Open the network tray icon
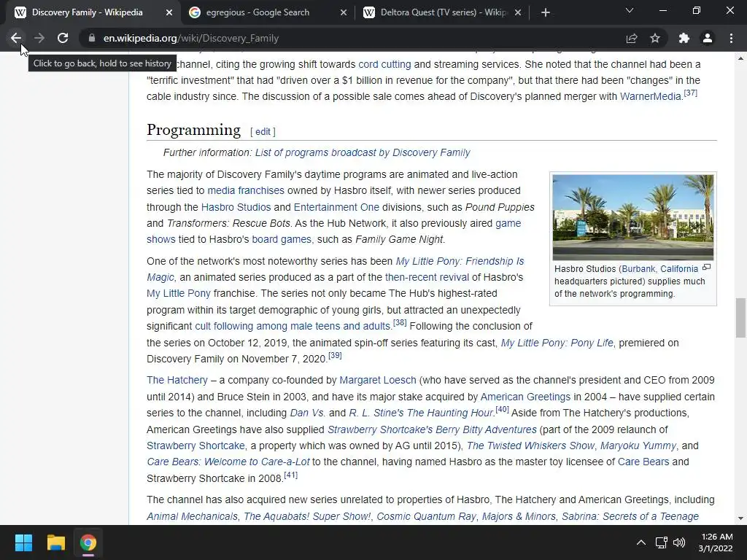This screenshot has width=747, height=560. [661, 542]
